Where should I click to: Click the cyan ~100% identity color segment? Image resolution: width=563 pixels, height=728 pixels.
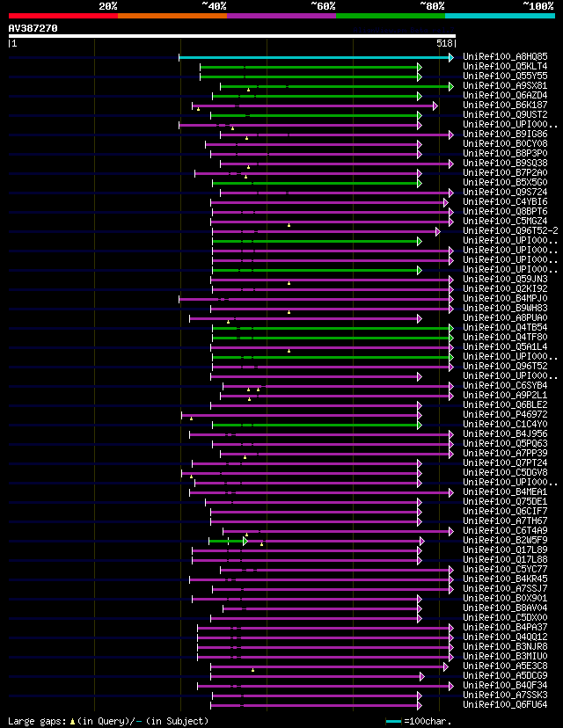pos(501,16)
